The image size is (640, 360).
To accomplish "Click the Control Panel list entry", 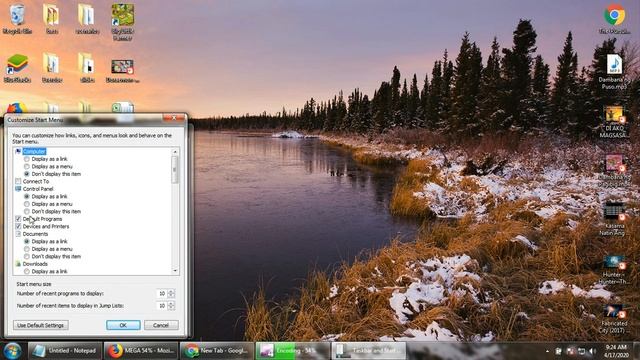I will click(x=38, y=189).
